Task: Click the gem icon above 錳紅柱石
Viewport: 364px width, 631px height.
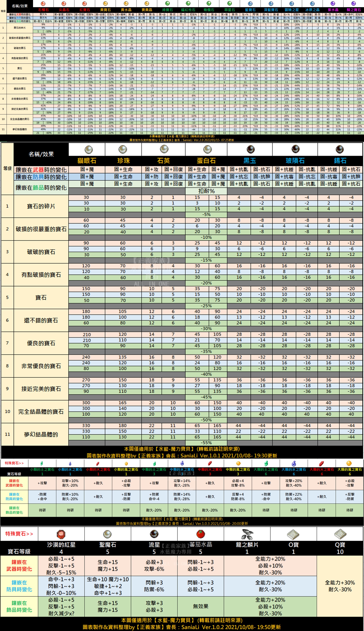Action: [188, 4]
